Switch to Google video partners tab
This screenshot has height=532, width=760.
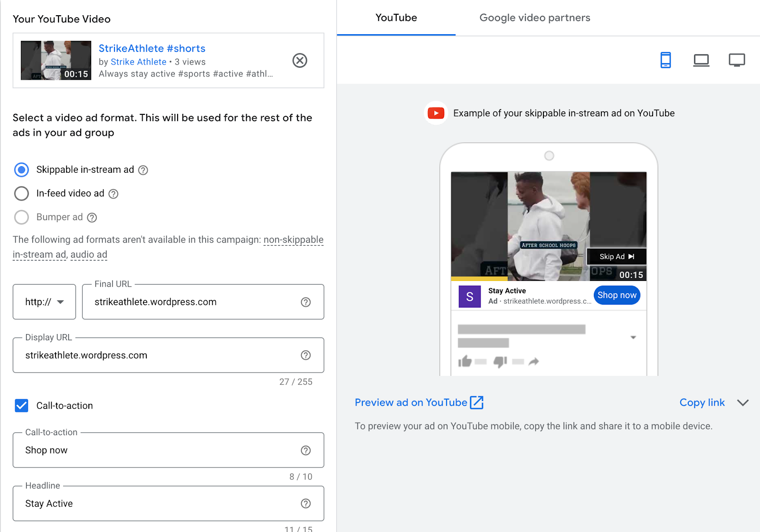point(535,18)
